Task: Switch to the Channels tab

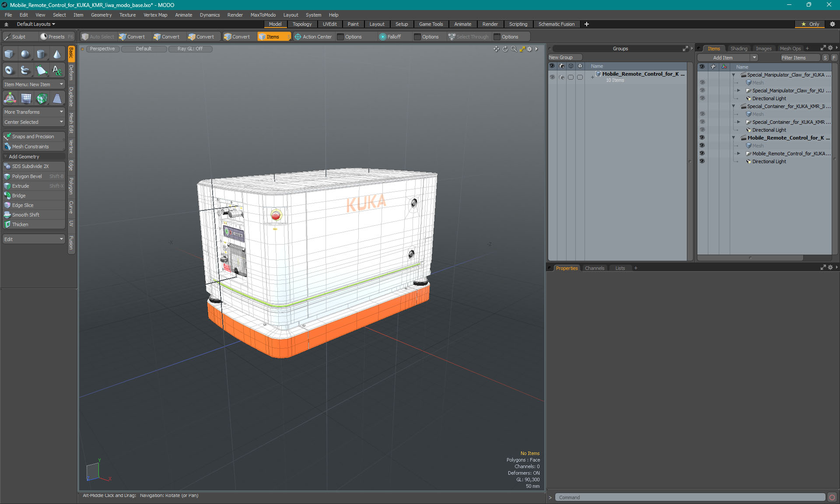Action: click(x=595, y=268)
